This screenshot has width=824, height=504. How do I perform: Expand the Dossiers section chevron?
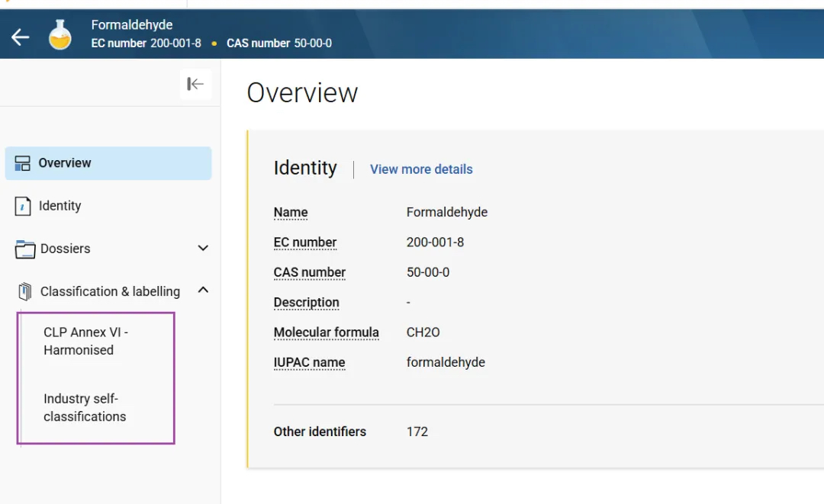click(x=203, y=248)
